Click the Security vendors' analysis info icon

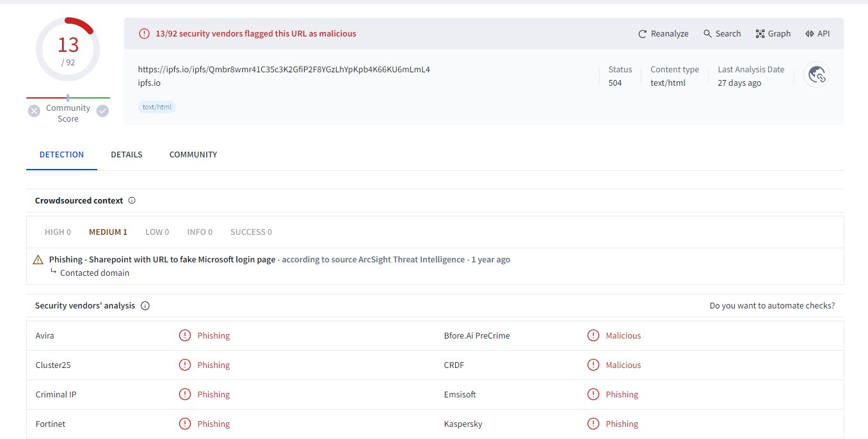click(145, 306)
